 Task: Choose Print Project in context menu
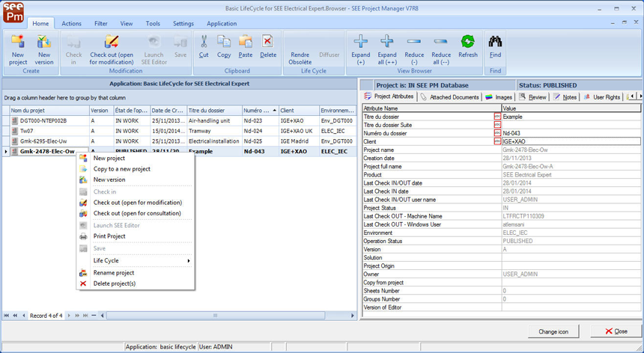(x=109, y=236)
